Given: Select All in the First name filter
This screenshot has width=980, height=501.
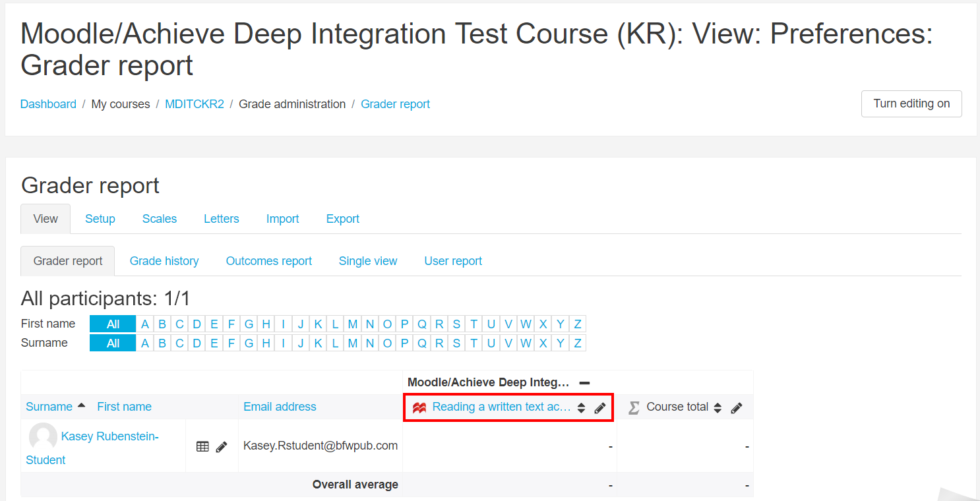Looking at the screenshot, I should [x=113, y=324].
